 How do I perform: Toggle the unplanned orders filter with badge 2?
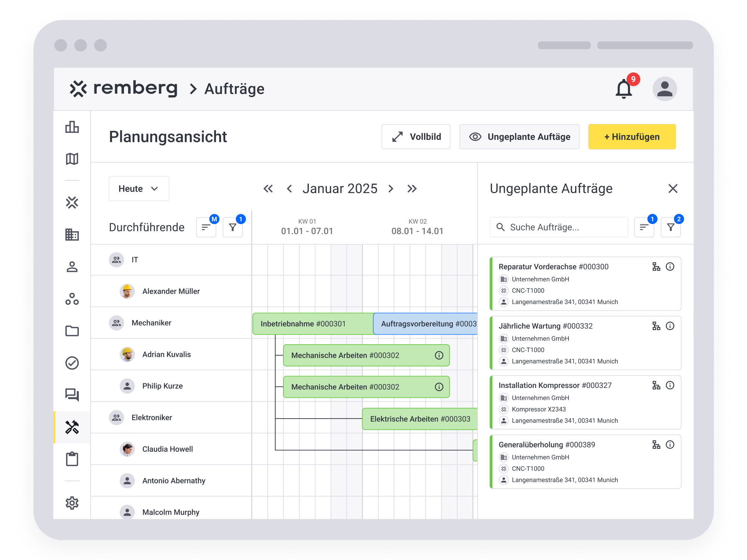[670, 227]
